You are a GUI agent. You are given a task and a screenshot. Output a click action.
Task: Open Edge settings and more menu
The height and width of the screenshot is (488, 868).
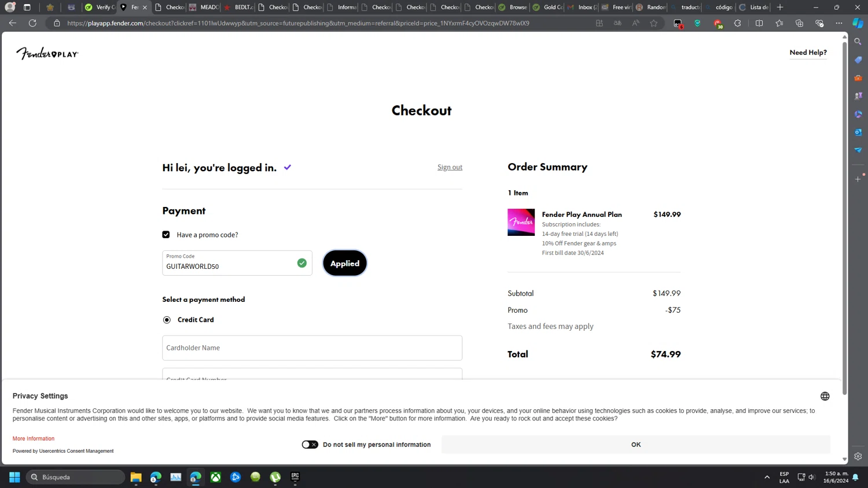pyautogui.click(x=839, y=23)
